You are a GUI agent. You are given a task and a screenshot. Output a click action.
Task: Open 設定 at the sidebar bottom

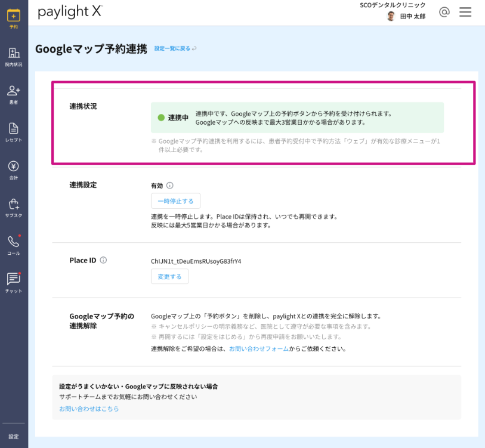coord(14,437)
